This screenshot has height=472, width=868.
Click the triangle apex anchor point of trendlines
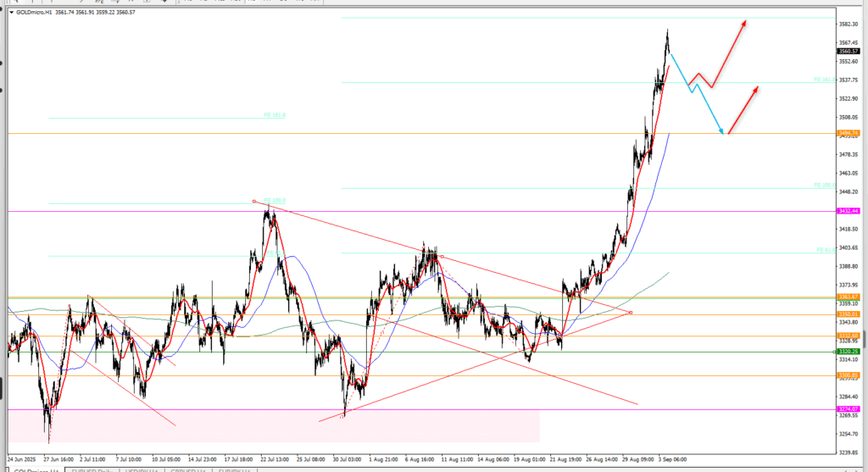pyautogui.click(x=630, y=313)
